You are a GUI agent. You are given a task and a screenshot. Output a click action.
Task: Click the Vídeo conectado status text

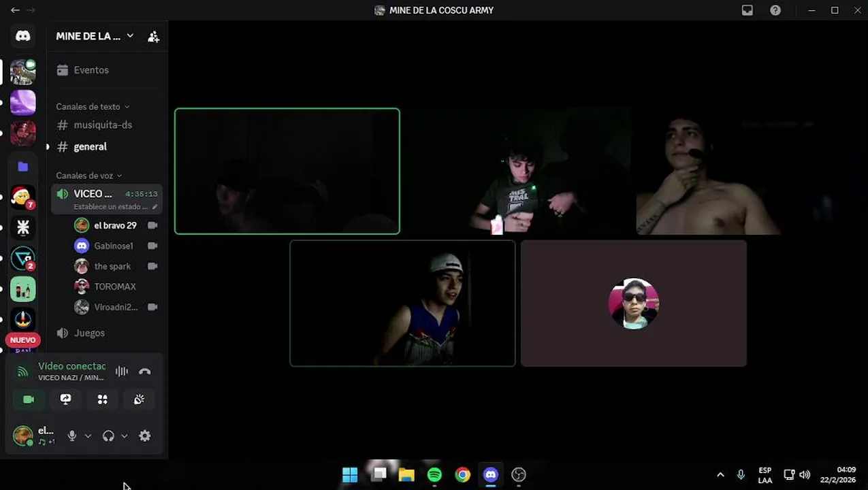point(71,366)
